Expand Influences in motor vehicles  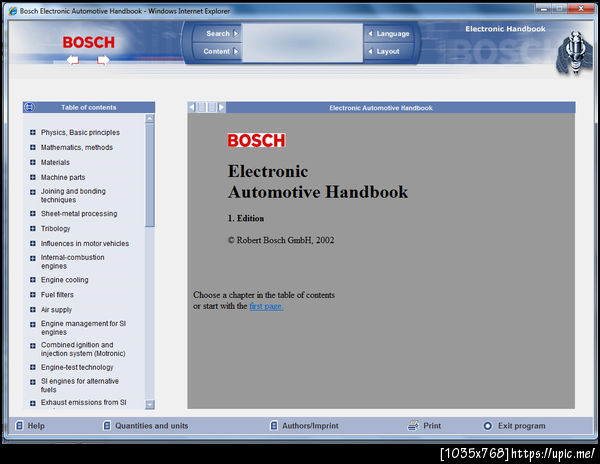(x=33, y=243)
